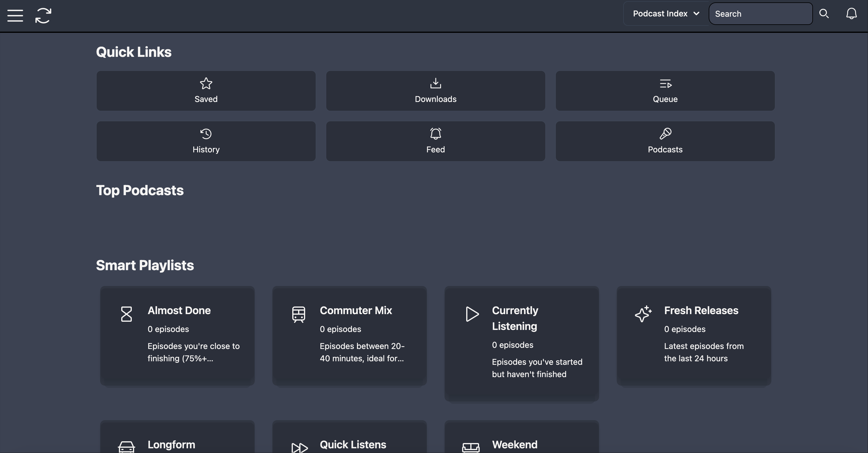The image size is (868, 453).
Task: Open the Fresh Releases playlist card
Action: pos(694,336)
